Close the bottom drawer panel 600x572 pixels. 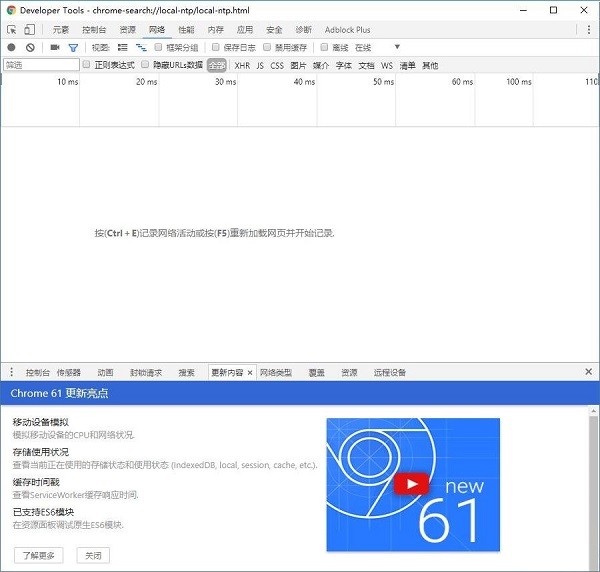coord(589,372)
